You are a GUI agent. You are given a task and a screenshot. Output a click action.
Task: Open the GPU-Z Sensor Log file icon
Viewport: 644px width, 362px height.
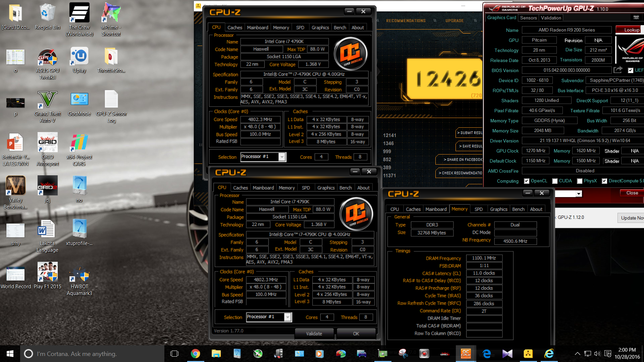pos(111,107)
